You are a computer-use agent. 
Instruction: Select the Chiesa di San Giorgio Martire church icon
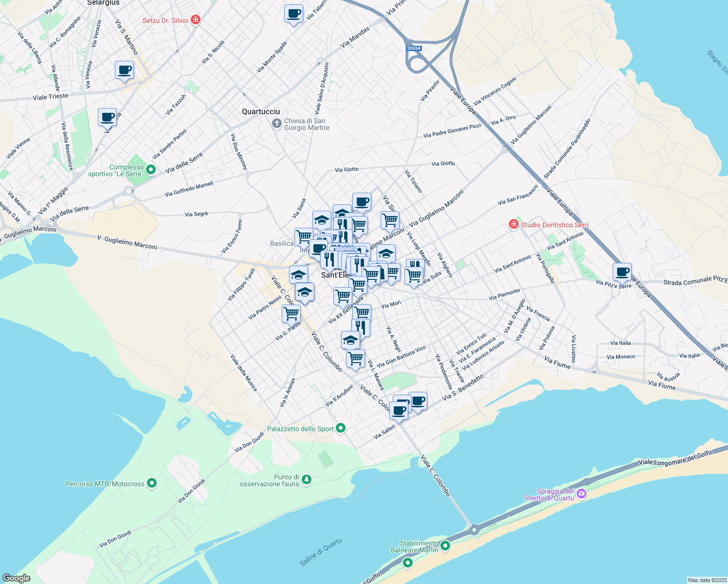(x=276, y=124)
